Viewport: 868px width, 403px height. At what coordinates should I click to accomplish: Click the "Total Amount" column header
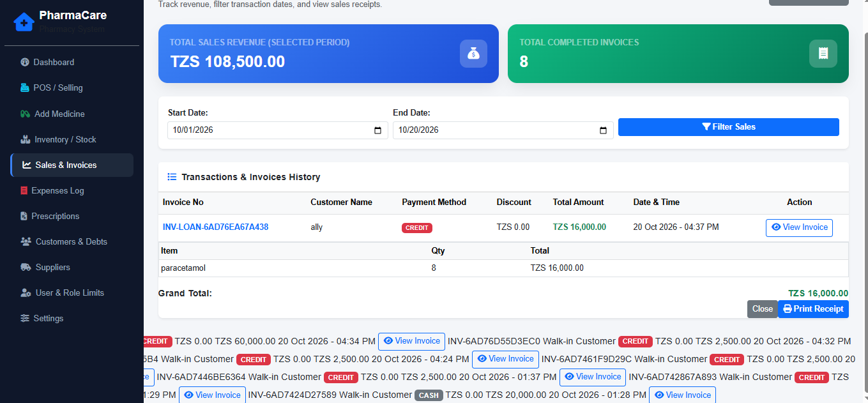click(578, 202)
